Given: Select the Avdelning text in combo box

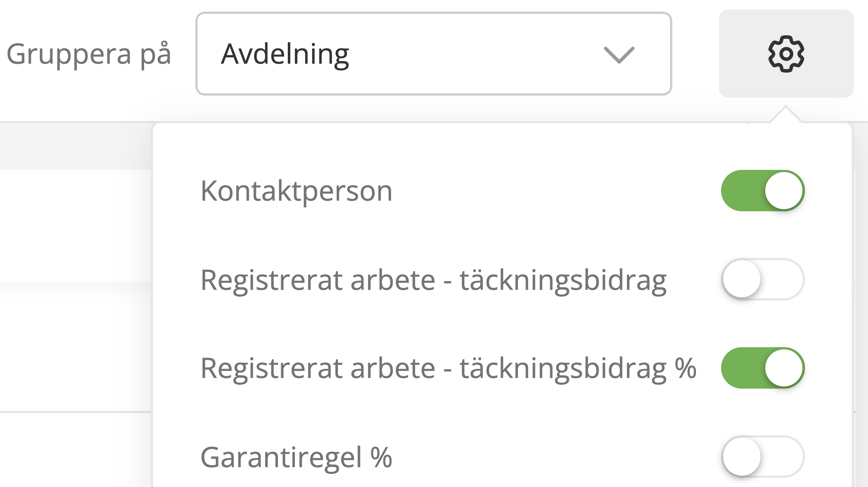Looking at the screenshot, I should point(285,54).
